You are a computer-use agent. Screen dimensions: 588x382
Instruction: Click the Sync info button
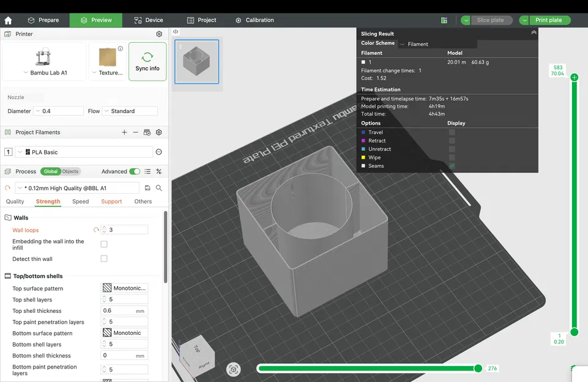(147, 61)
